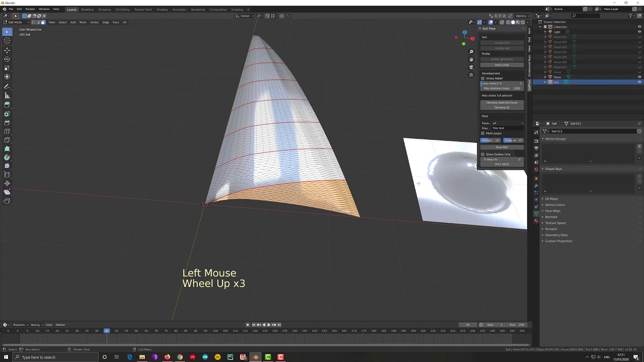Viewport: 644px width, 362px height.
Task: Toggle camera view icon in viewport
Action: click(x=471, y=67)
